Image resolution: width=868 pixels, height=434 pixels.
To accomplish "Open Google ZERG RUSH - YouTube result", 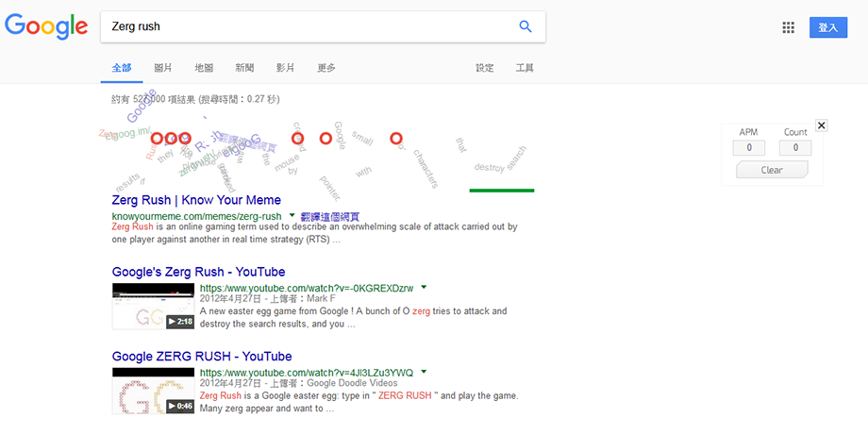I will click(x=202, y=356).
